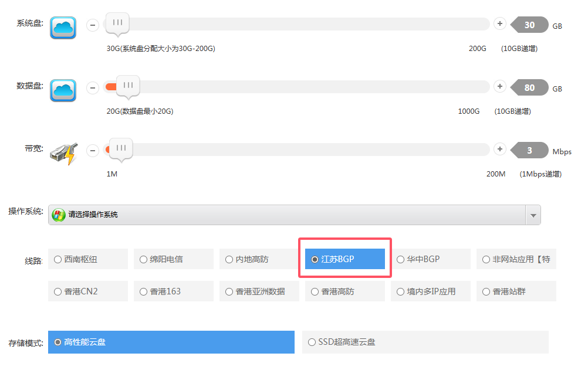Increase bandwidth with the plus button
Image resolution: width=588 pixels, height=370 pixels.
point(499,150)
